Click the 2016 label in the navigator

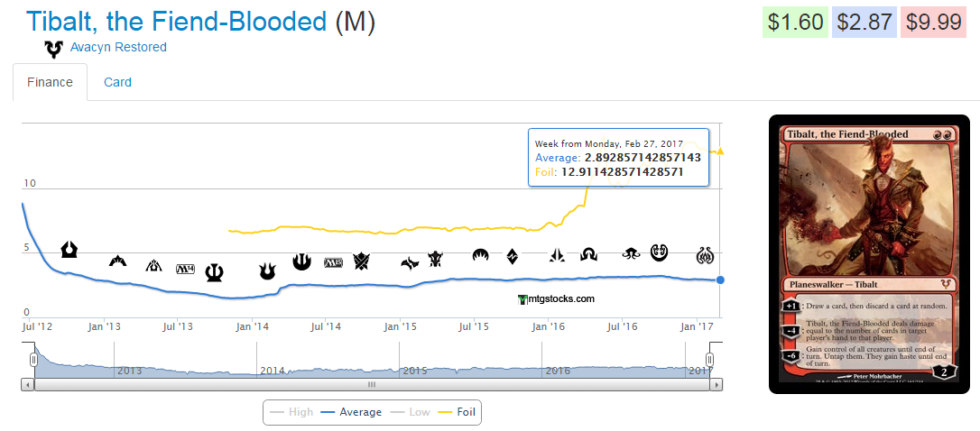click(558, 371)
